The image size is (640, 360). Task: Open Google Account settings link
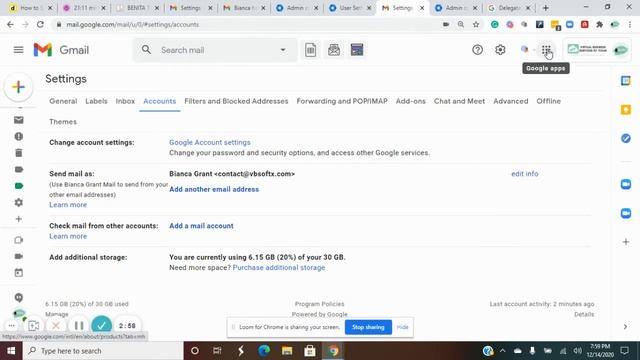pos(210,142)
